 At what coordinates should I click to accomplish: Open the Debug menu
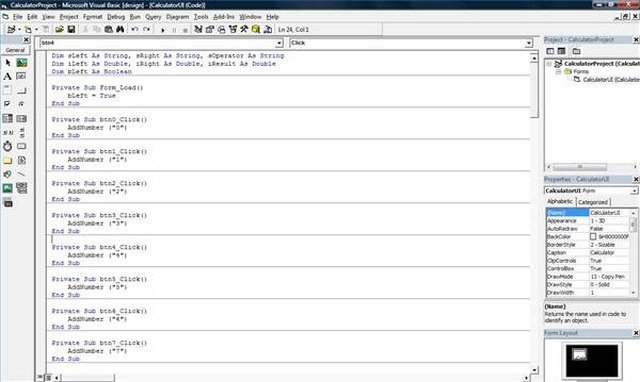[x=116, y=17]
